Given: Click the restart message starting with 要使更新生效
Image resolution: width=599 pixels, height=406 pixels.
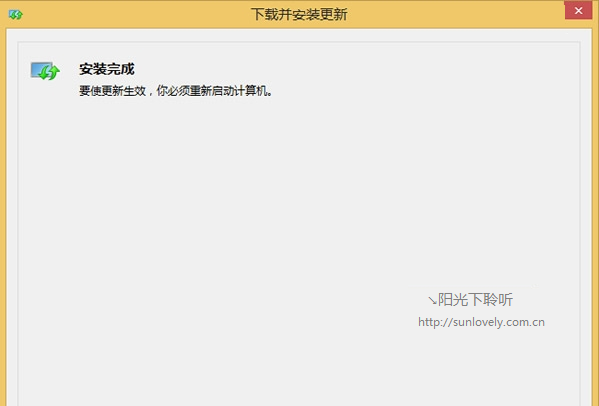Looking at the screenshot, I should pos(176,91).
